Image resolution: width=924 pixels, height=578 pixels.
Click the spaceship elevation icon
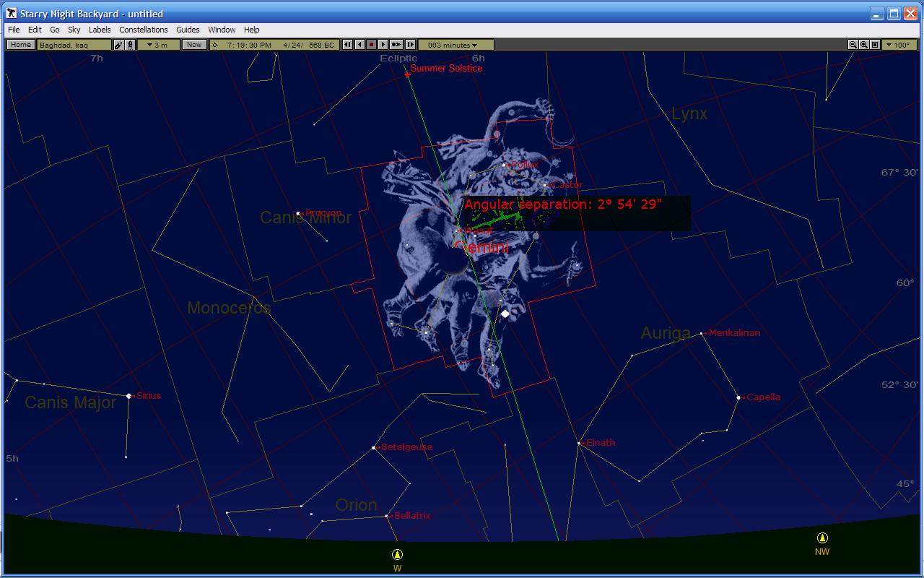(x=130, y=45)
